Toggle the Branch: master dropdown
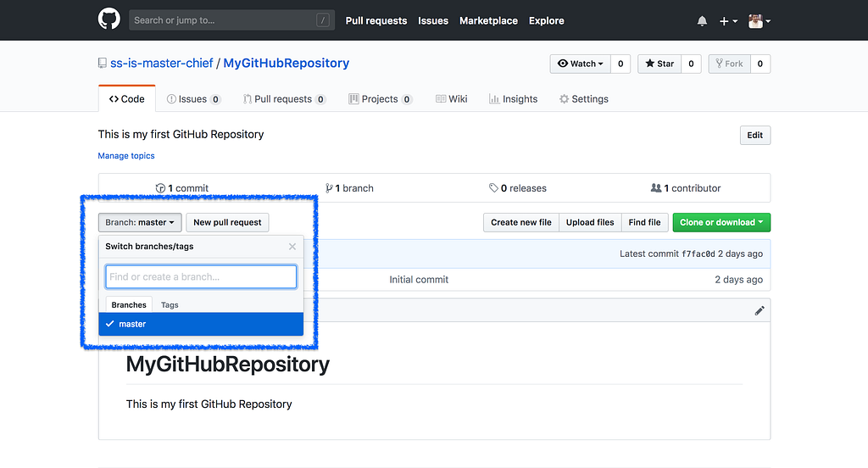This screenshot has width=868, height=468. [140, 222]
